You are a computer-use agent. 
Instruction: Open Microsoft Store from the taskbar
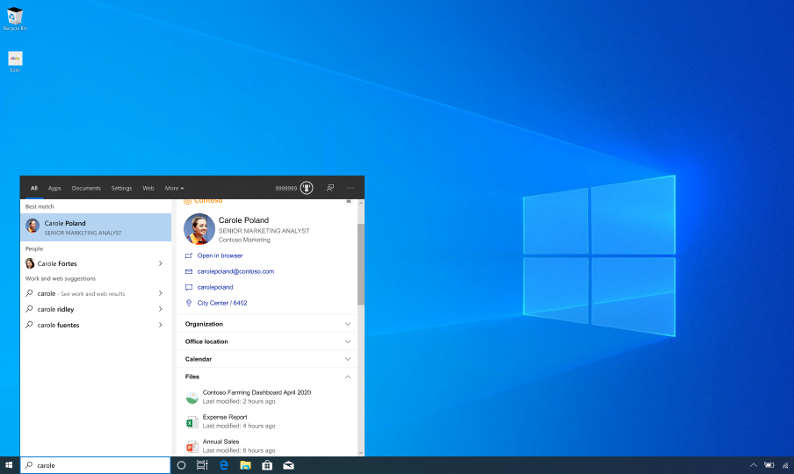(x=267, y=465)
